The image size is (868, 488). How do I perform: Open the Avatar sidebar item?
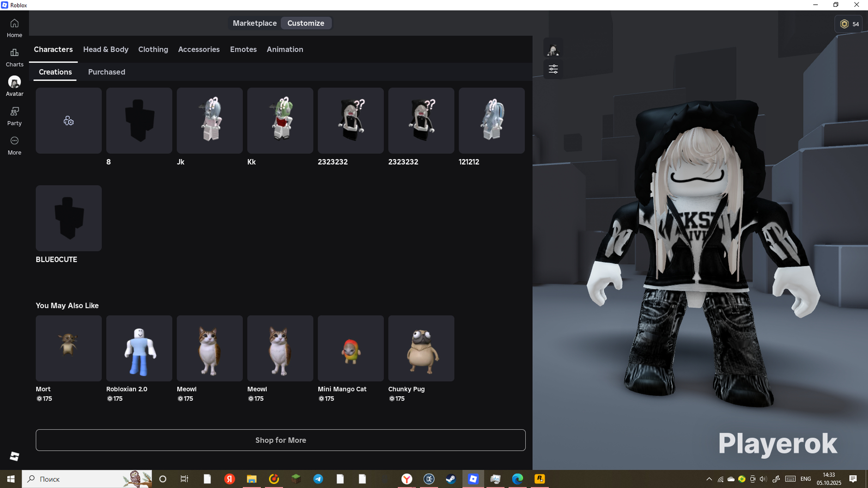[x=14, y=86]
